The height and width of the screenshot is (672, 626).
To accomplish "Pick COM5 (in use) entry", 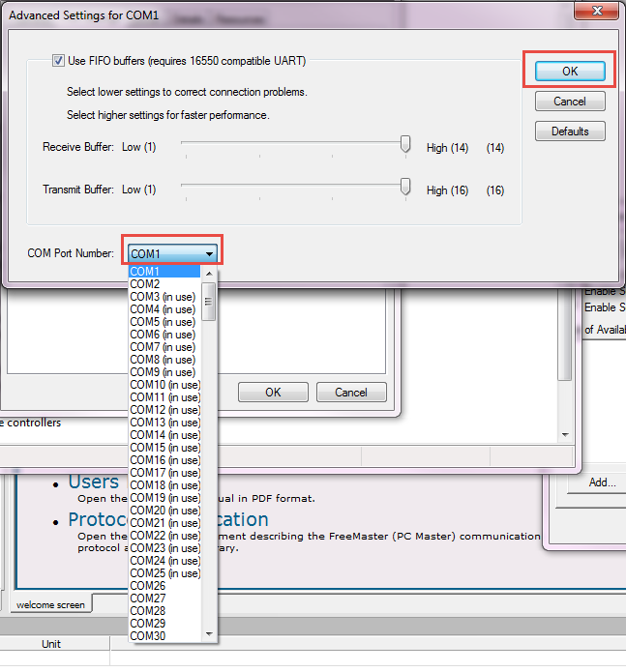I will (164, 322).
